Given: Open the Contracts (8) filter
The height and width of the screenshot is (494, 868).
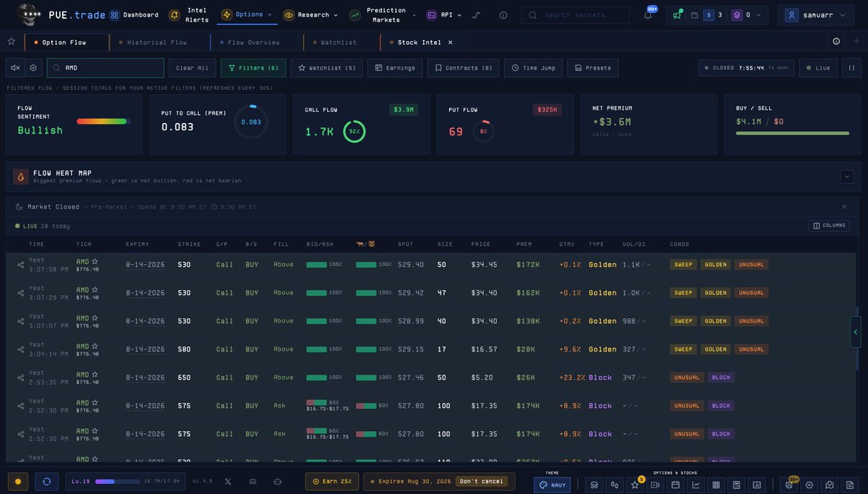Looking at the screenshot, I should (464, 68).
